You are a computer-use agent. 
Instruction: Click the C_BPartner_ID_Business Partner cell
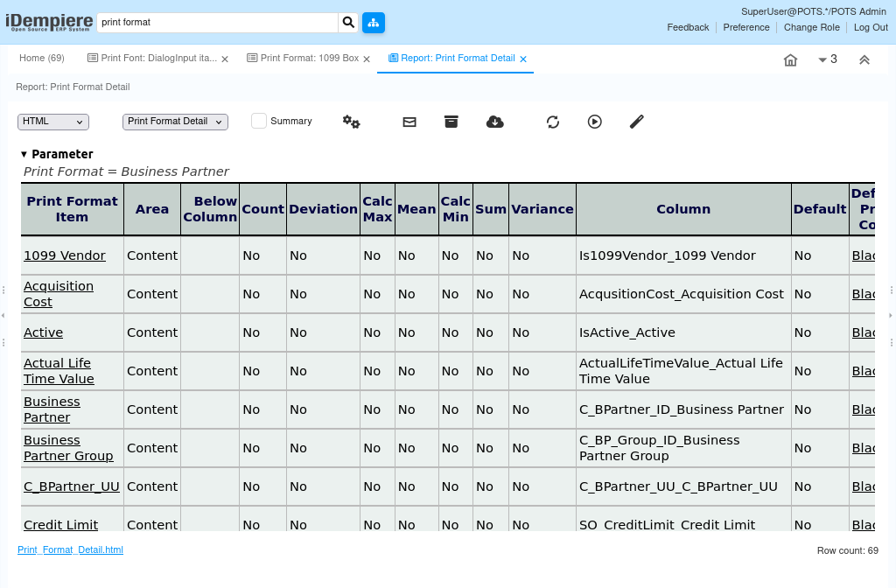click(683, 409)
